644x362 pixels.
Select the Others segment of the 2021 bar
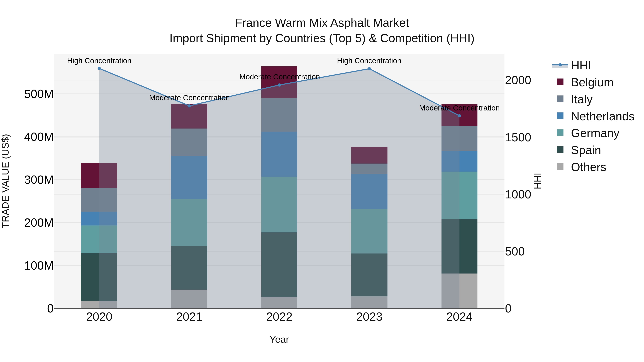[x=189, y=299]
